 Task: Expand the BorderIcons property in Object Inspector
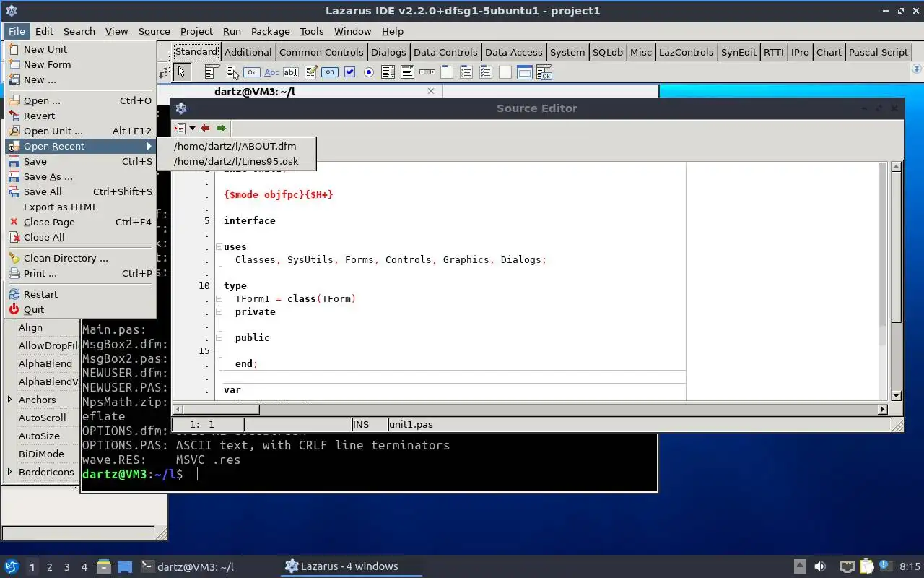[x=9, y=472]
